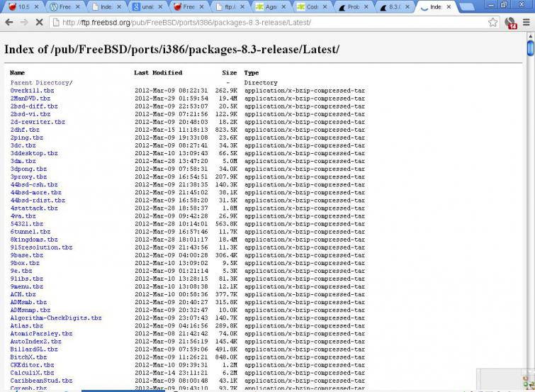Open AtomicParsley.tbz
The image size is (535, 392).
tap(41, 334)
